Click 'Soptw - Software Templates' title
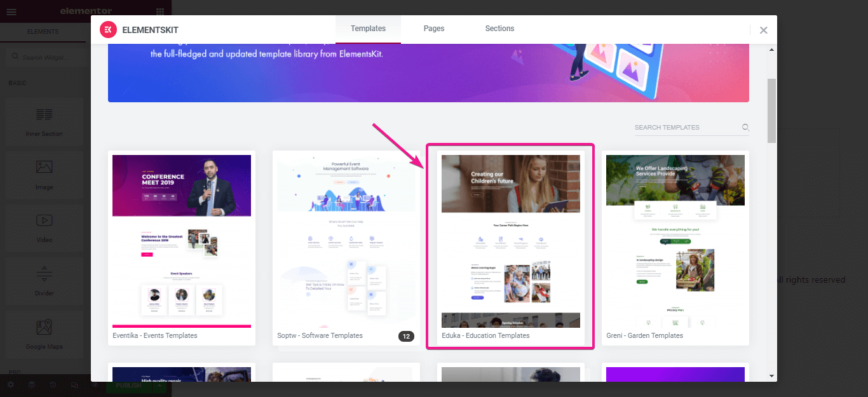 (320, 335)
